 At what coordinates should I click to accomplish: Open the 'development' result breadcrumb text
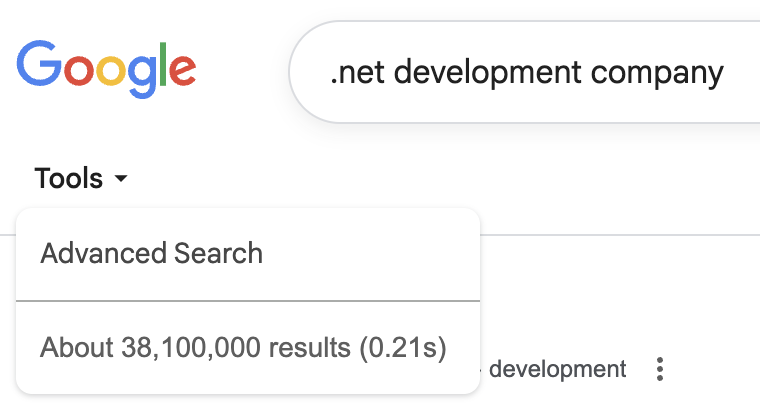557,369
